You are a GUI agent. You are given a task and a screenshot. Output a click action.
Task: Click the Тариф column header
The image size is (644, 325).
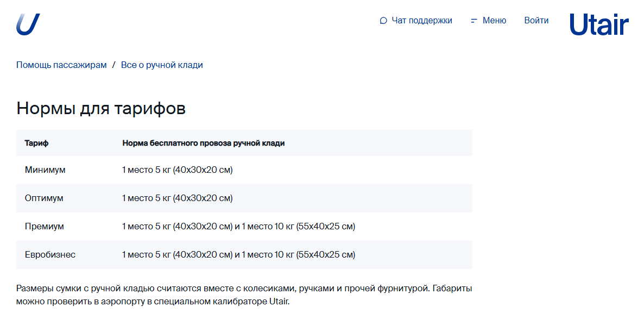tap(36, 143)
